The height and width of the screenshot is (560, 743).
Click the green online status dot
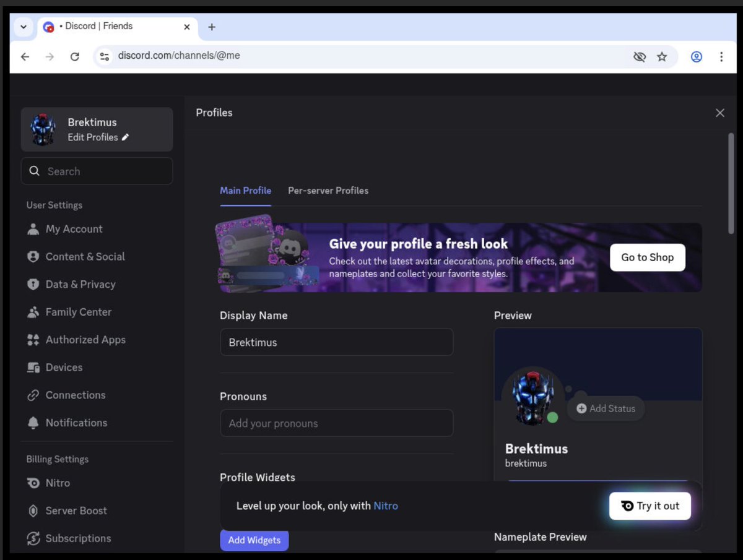coord(553,418)
